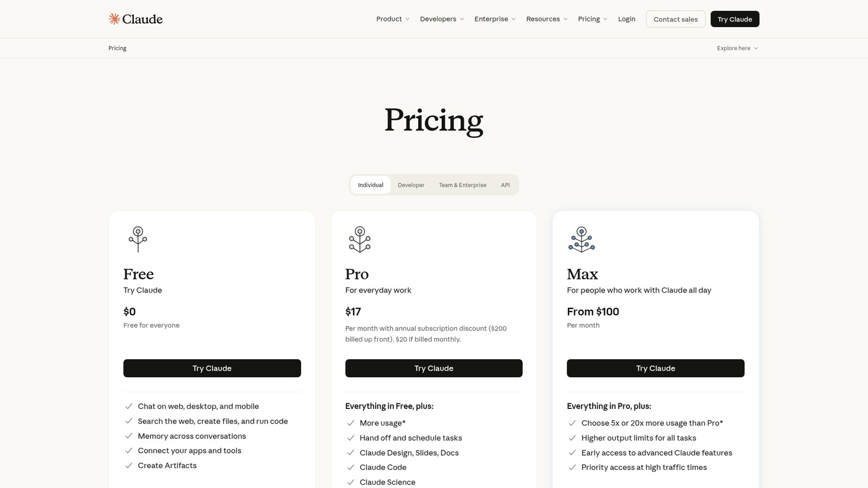Click Try Claude under Pro plan
868x488 pixels.
(x=433, y=368)
